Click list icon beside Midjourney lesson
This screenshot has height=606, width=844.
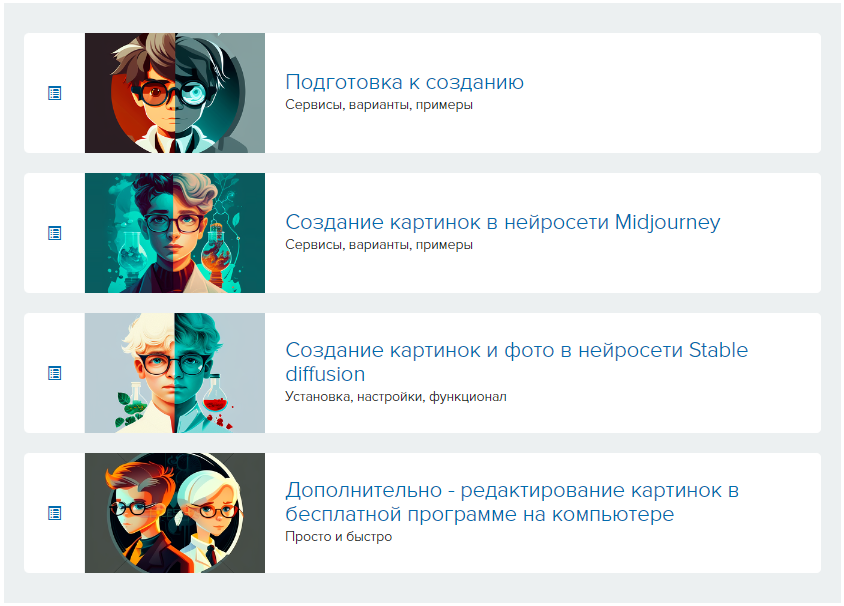click(x=54, y=233)
